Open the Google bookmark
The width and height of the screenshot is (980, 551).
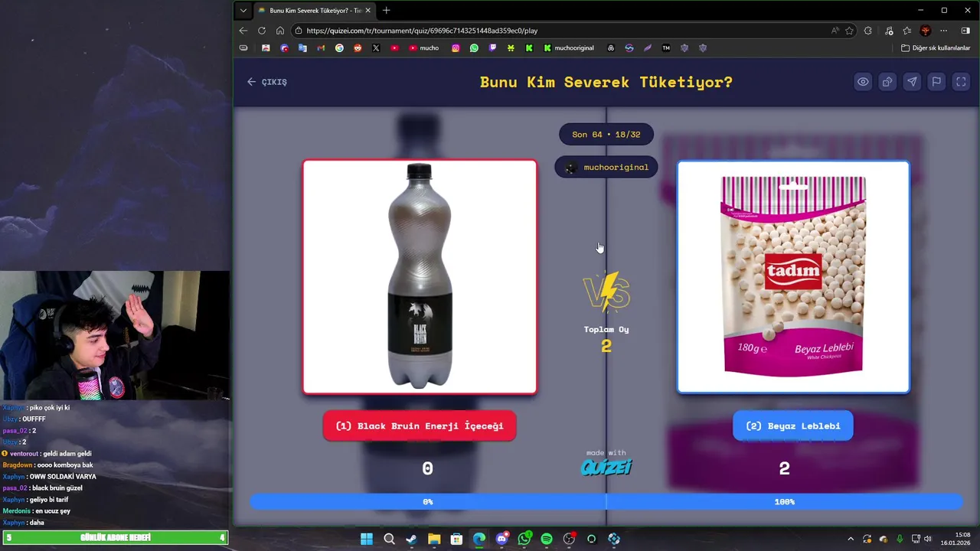339,48
